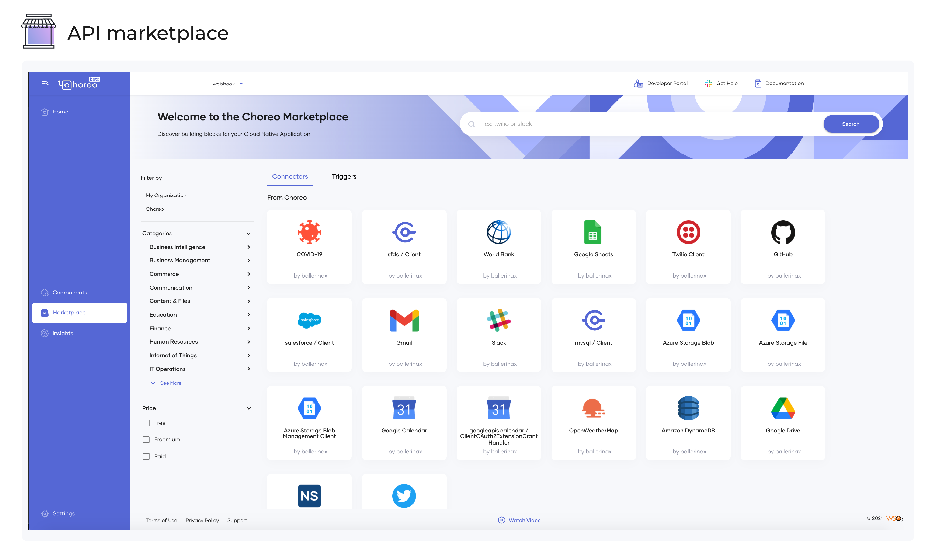This screenshot has height=560, width=936.
Task: Collapse the Categories filter section
Action: pyautogui.click(x=248, y=233)
